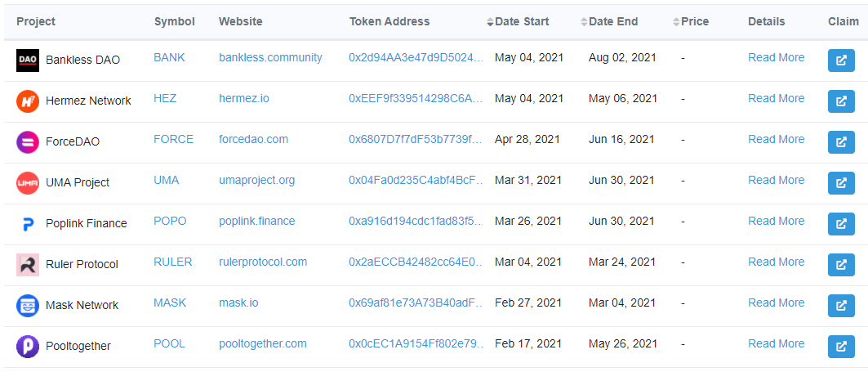Click the Token Address column header
The width and height of the screenshot is (868, 372).
(389, 21)
